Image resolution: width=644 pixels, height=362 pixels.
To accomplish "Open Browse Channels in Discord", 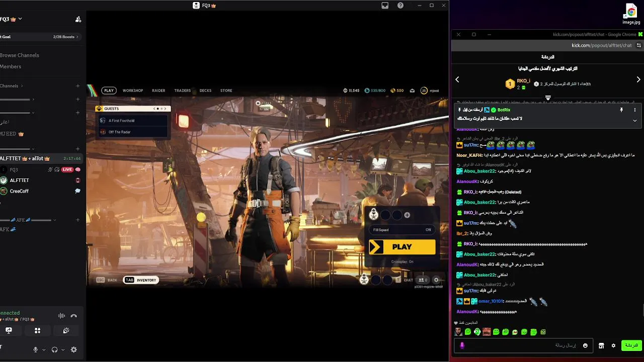I will pyautogui.click(x=20, y=55).
